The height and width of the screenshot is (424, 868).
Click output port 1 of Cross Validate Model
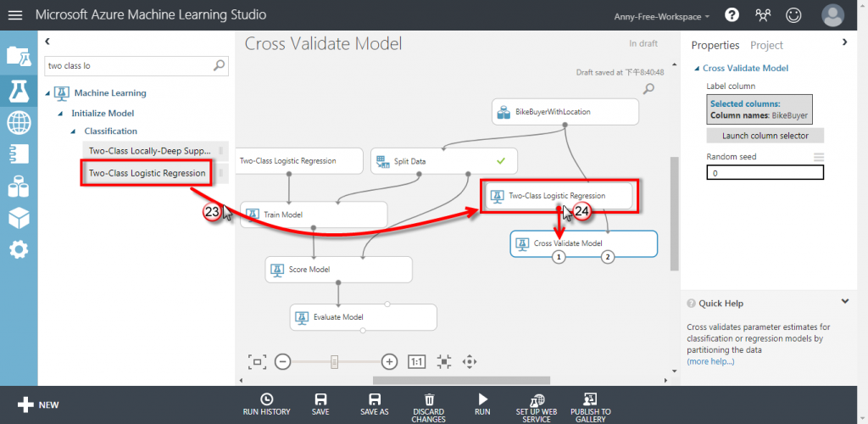[559, 257]
